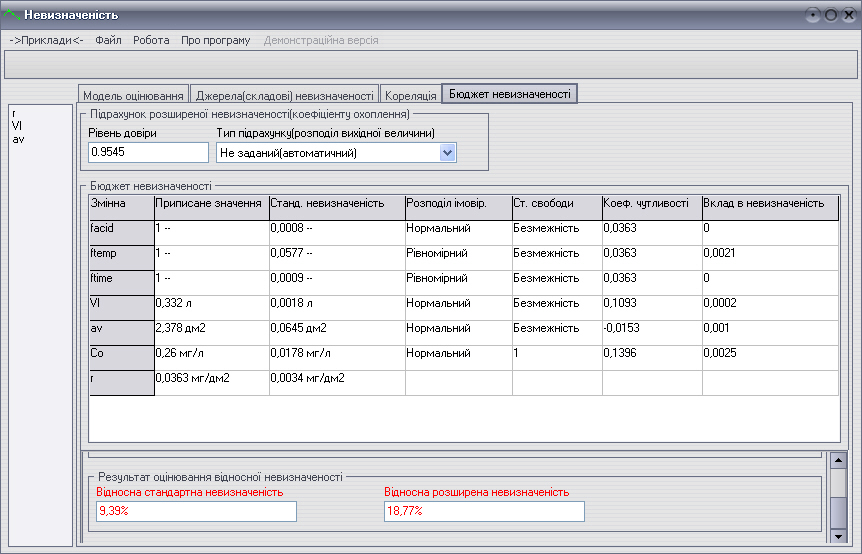Click the results panel scroll up arrow

838,460
